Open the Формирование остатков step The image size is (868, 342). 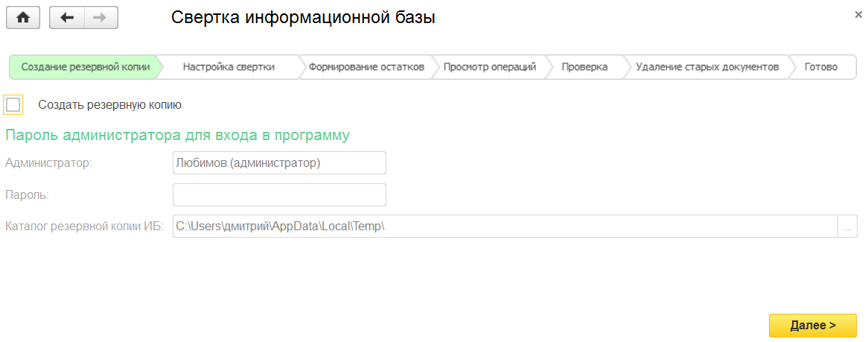[x=366, y=67]
